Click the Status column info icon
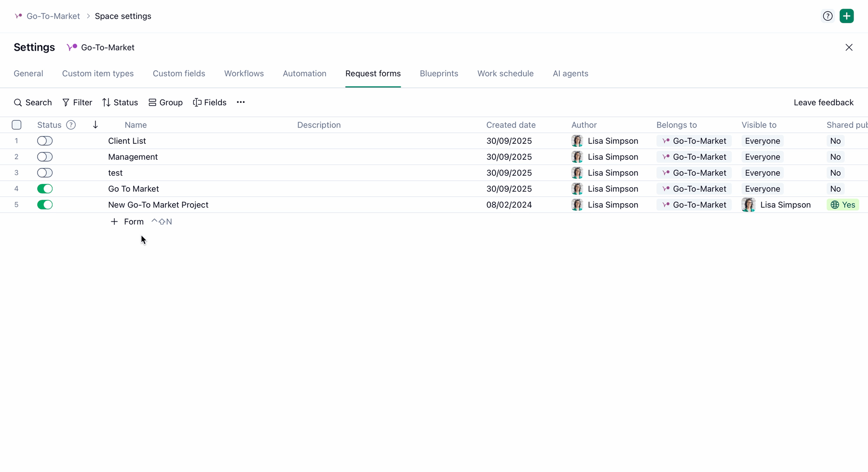Screen dimensions: 868x472 click(x=71, y=125)
